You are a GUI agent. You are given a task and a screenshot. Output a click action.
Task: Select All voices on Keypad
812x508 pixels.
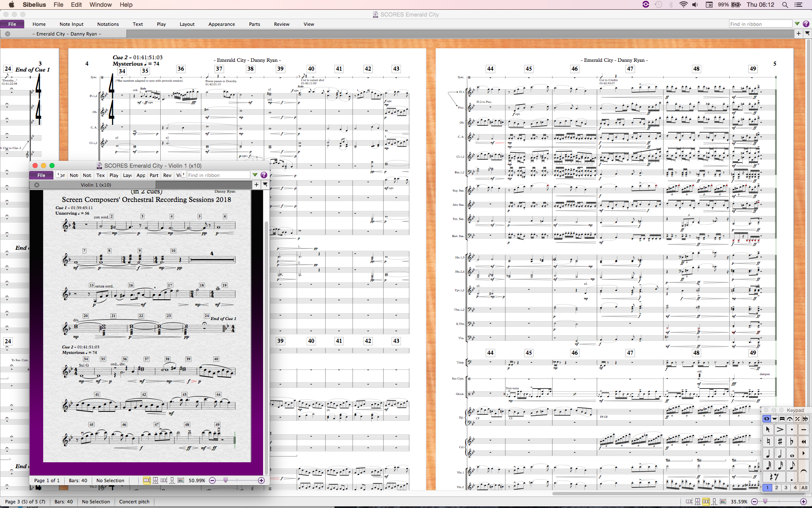pyautogui.click(x=804, y=487)
